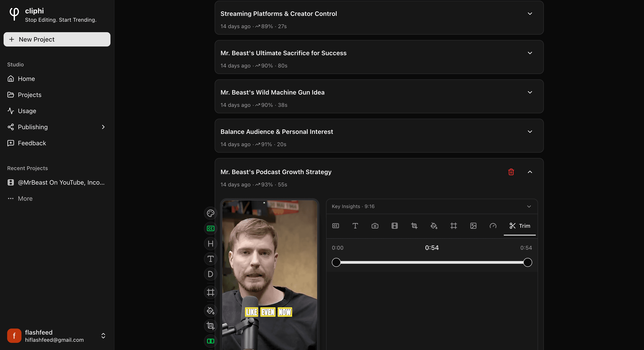Open the image tab in editor

pos(473,226)
